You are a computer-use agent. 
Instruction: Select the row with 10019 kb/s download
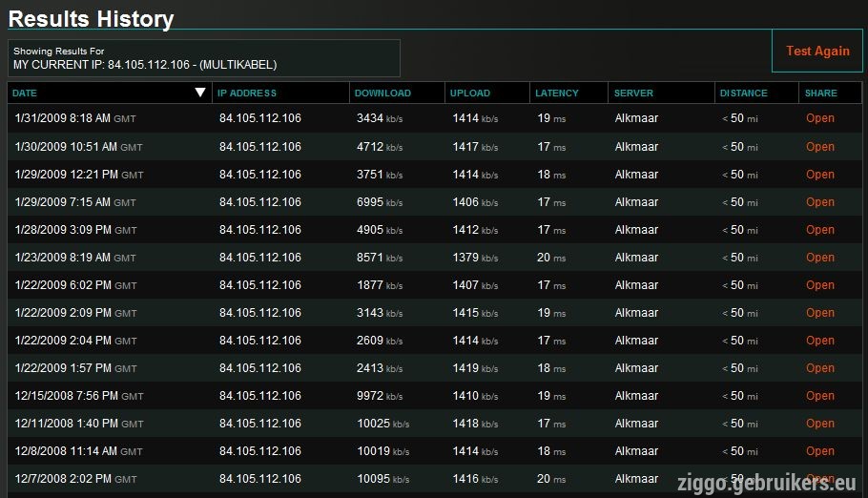tap(435, 451)
